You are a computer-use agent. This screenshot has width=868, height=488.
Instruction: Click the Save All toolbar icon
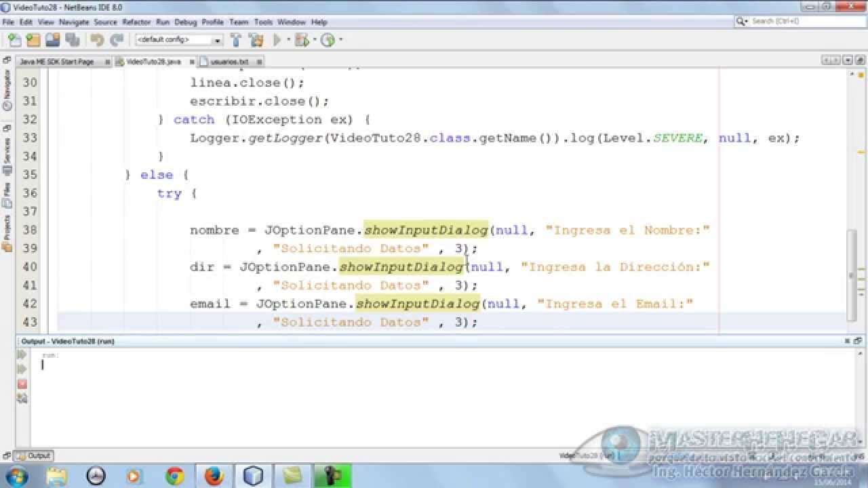[x=71, y=40]
